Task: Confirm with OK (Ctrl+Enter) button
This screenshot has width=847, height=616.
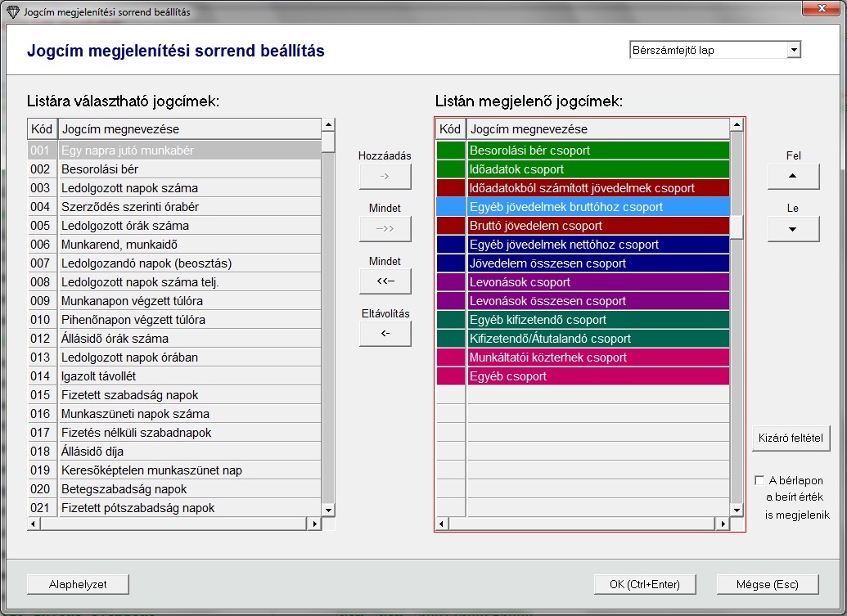Action: (x=645, y=584)
